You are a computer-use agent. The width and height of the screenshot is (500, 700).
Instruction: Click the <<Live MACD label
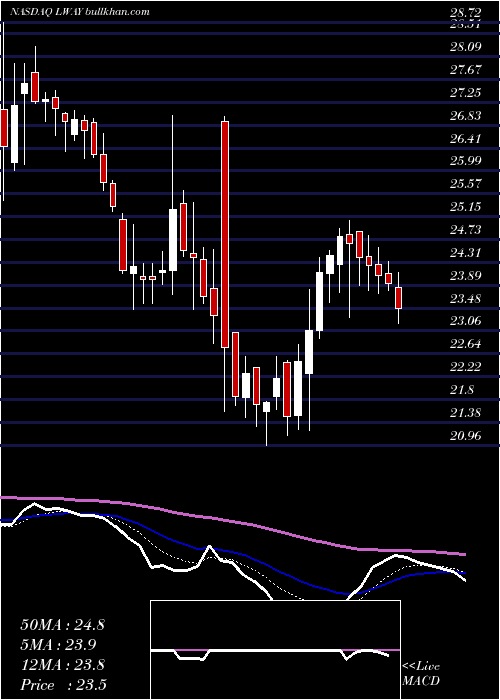tap(421, 674)
